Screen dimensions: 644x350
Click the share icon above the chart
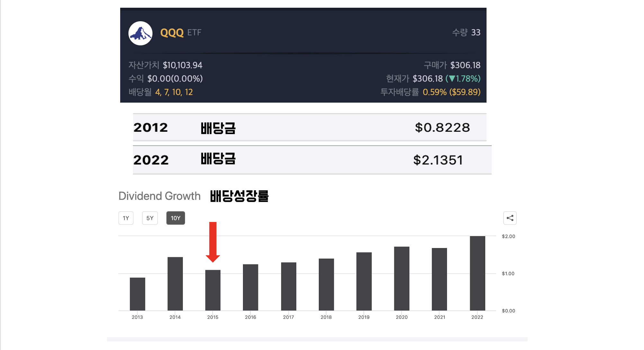tap(510, 218)
